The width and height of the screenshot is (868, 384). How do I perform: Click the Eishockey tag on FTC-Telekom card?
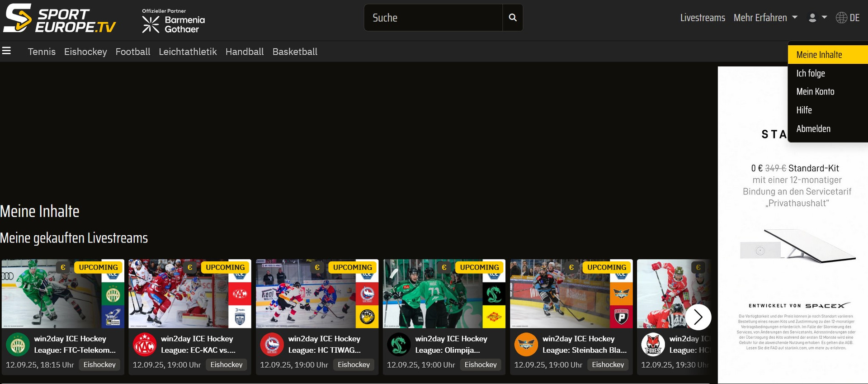point(99,365)
